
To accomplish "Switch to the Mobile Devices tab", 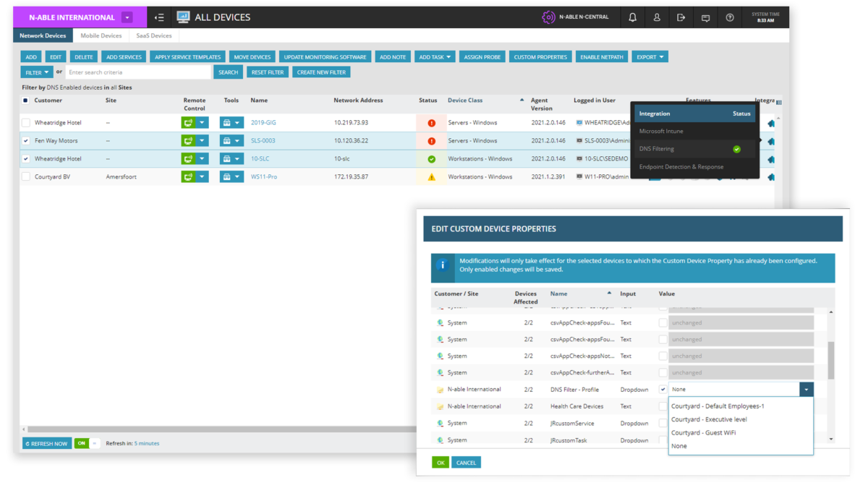I will pos(101,35).
